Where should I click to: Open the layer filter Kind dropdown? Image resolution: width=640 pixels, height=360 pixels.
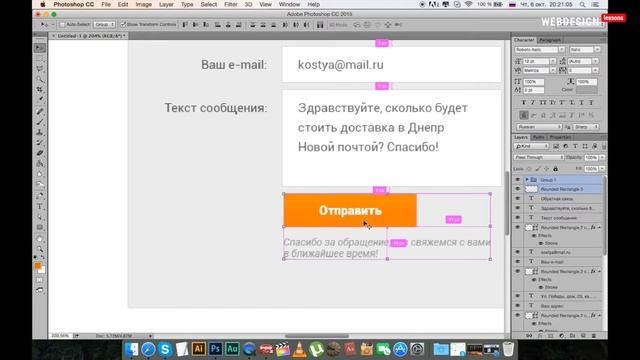pyautogui.click(x=531, y=146)
